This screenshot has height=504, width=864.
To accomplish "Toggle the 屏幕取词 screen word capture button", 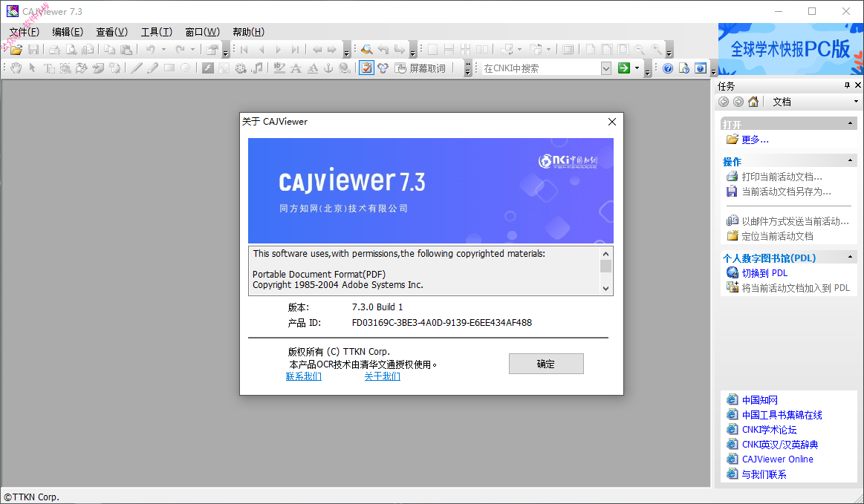I will [x=420, y=68].
